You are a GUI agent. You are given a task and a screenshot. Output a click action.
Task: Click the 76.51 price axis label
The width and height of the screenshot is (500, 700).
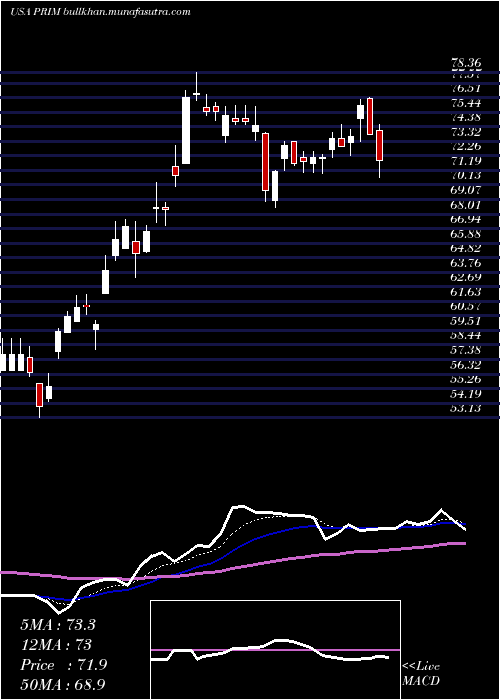pos(466,88)
